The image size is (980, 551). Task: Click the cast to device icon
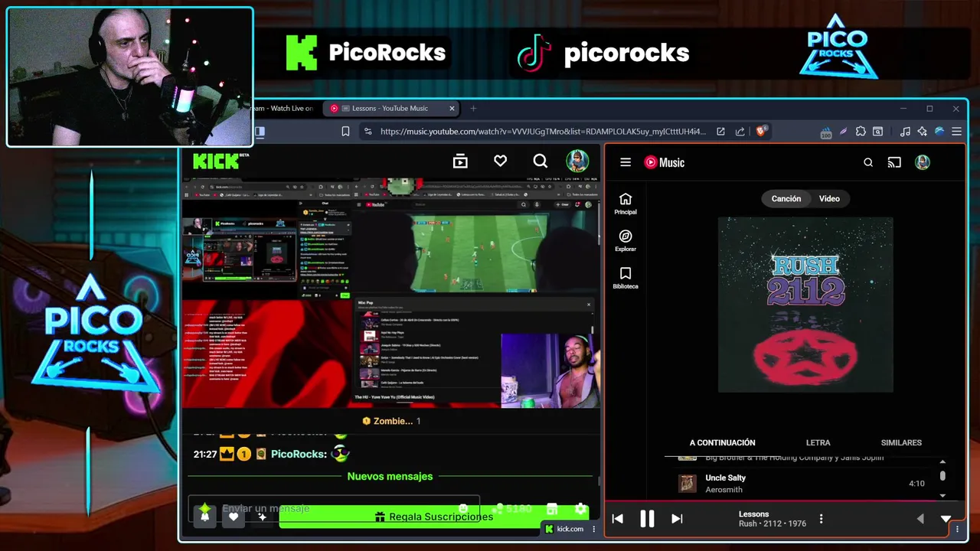pos(894,162)
